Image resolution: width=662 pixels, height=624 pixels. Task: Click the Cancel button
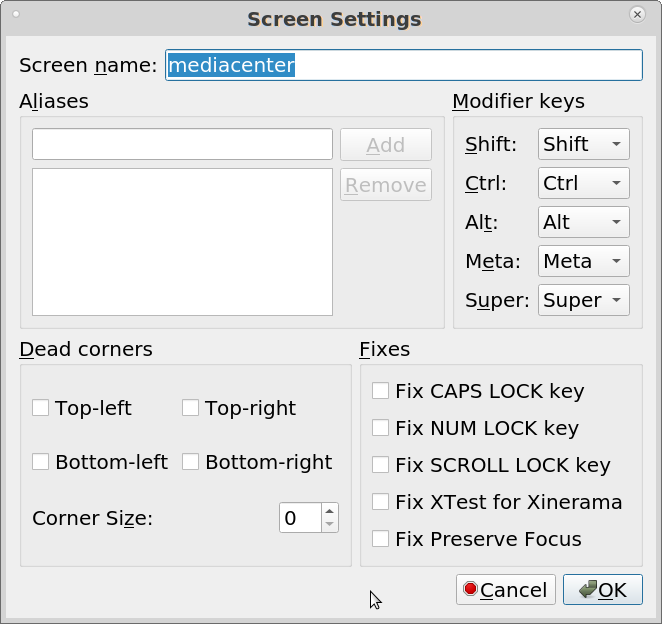[x=505, y=590]
